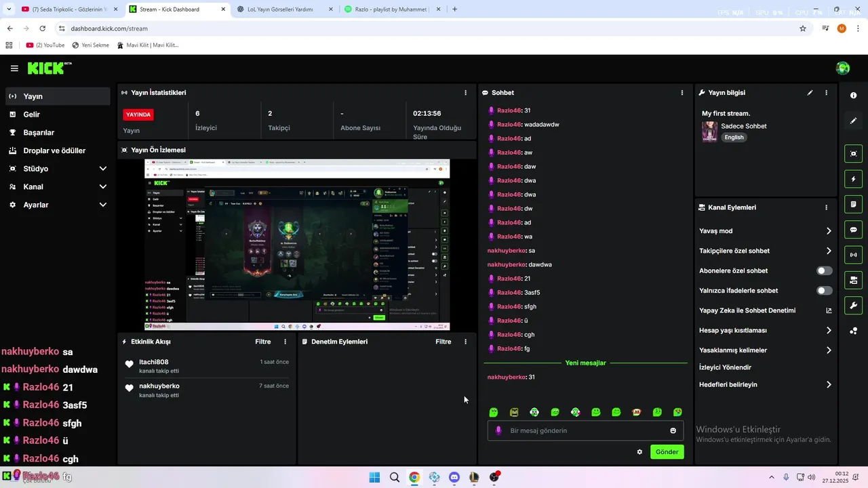Open Sohbet panel three-dot options

tap(682, 93)
